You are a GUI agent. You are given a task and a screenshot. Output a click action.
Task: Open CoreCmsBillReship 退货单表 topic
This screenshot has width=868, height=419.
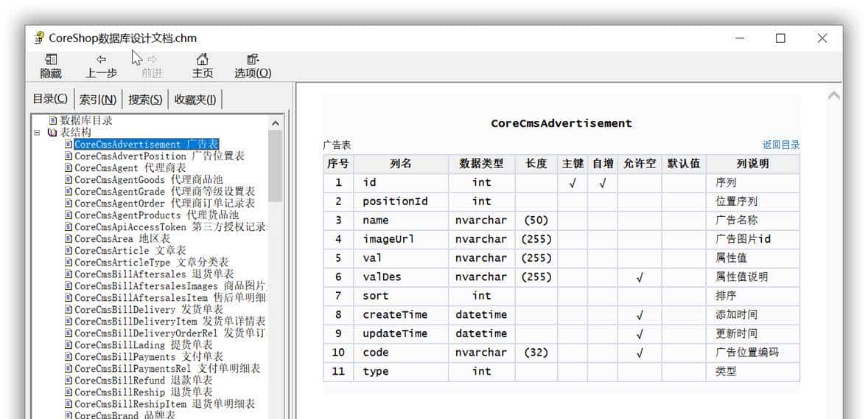point(144,392)
